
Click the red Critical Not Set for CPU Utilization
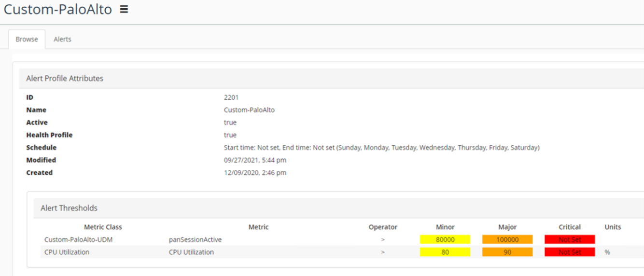[x=570, y=252]
